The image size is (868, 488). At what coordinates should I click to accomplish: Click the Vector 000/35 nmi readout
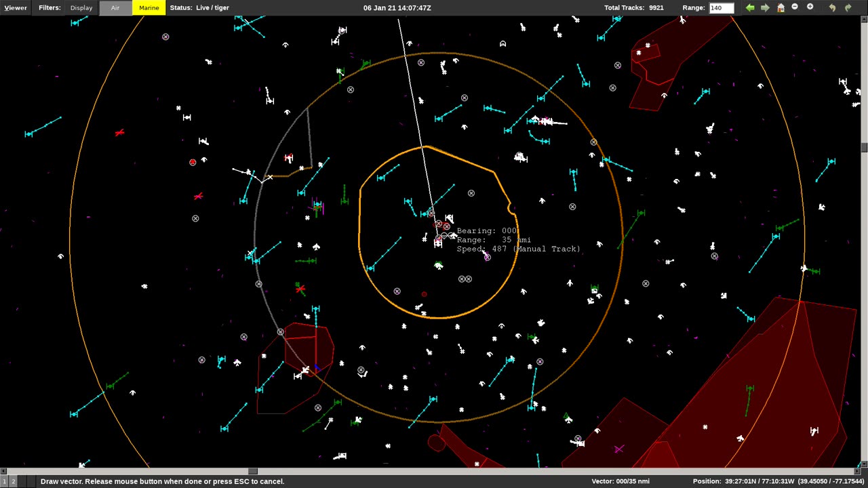click(x=620, y=481)
